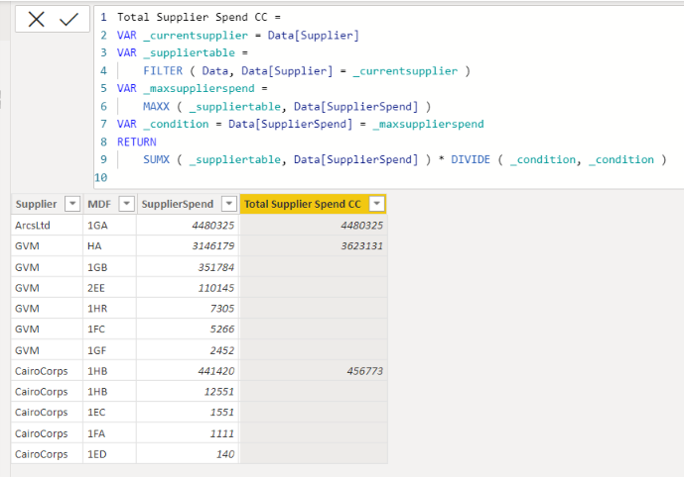Screen dimensions: 684x477
Task: Click the RETURN keyword in line 8
Action: pos(137,142)
